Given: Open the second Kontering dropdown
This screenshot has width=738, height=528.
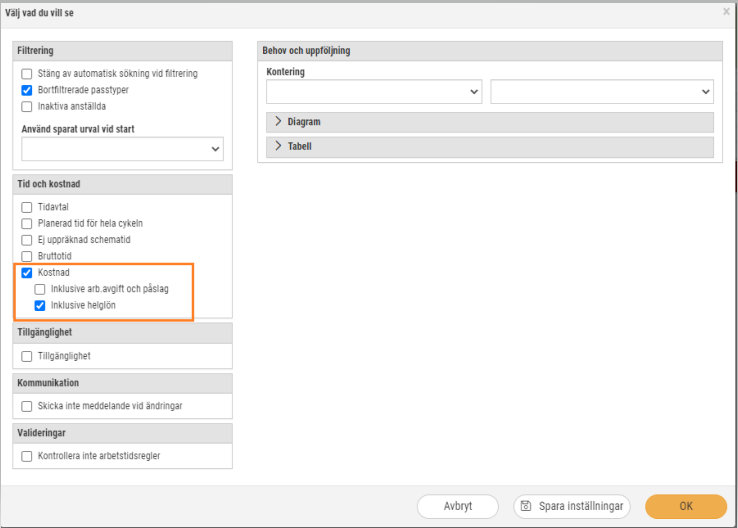Looking at the screenshot, I should [602, 91].
